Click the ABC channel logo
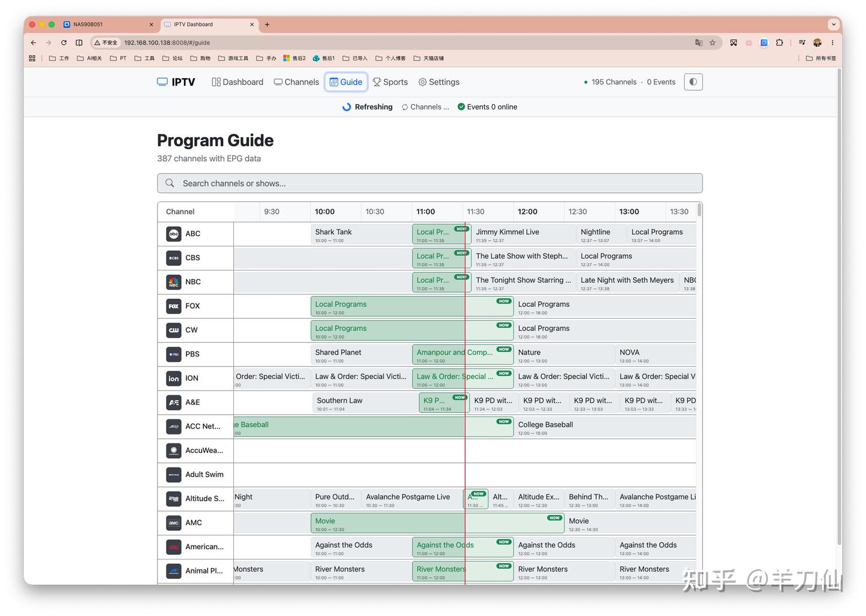The image size is (866, 616). coord(174,234)
